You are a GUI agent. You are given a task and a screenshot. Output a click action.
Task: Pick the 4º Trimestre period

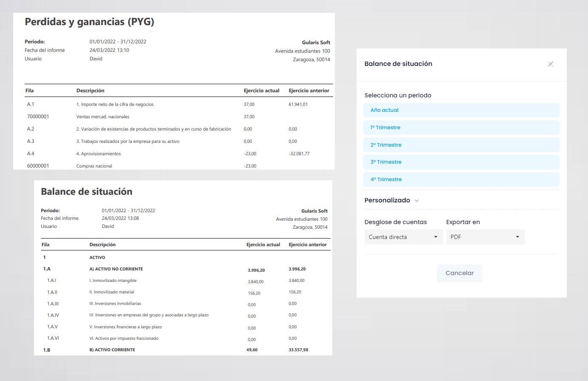click(x=461, y=179)
